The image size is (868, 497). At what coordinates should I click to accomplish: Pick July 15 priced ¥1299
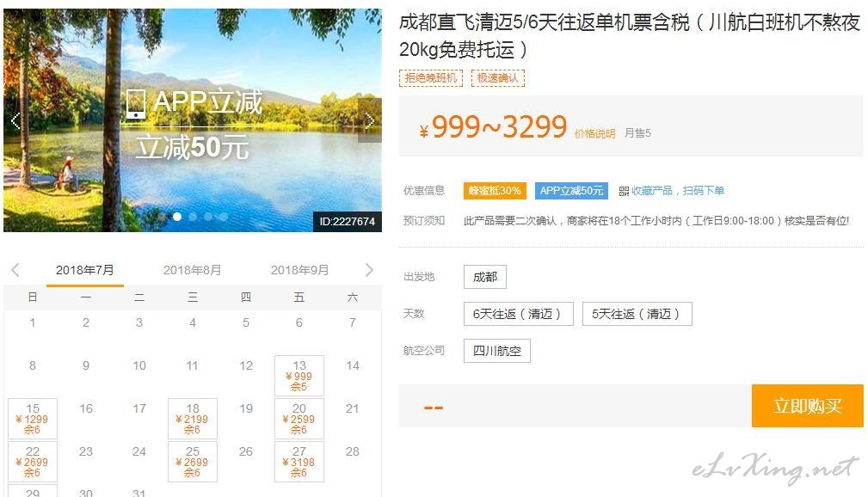tap(33, 419)
